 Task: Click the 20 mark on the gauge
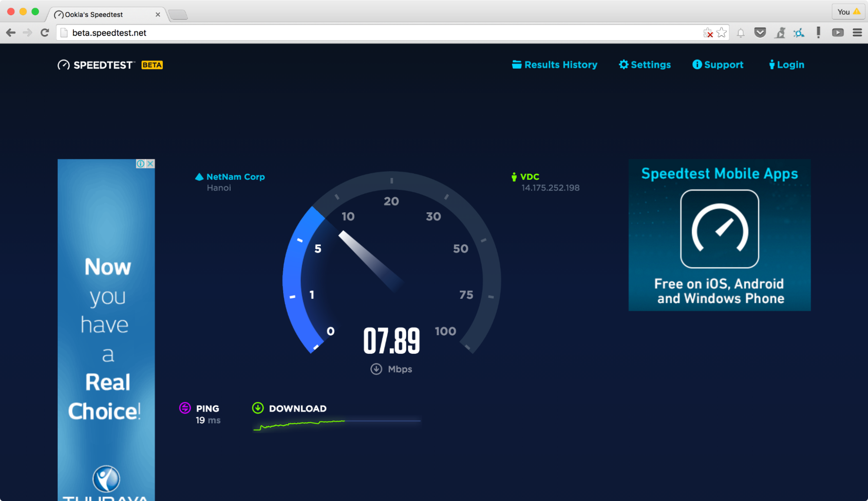tap(391, 201)
